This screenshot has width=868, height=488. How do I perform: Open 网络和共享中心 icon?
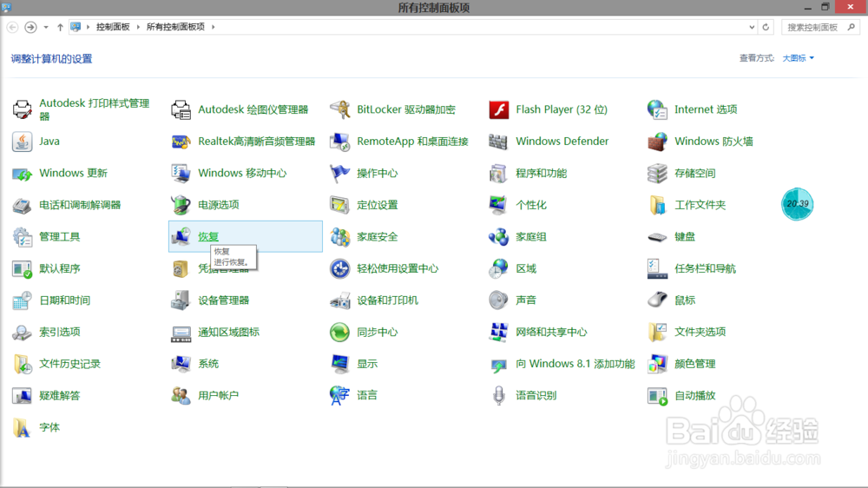click(x=499, y=333)
